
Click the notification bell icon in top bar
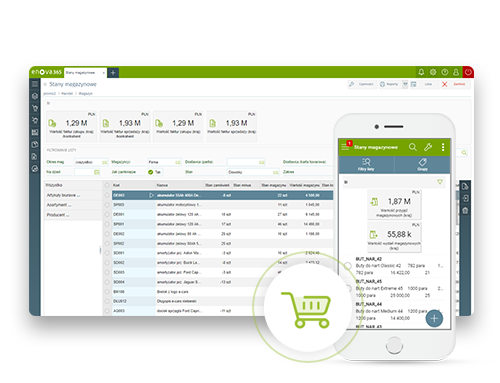(421, 72)
